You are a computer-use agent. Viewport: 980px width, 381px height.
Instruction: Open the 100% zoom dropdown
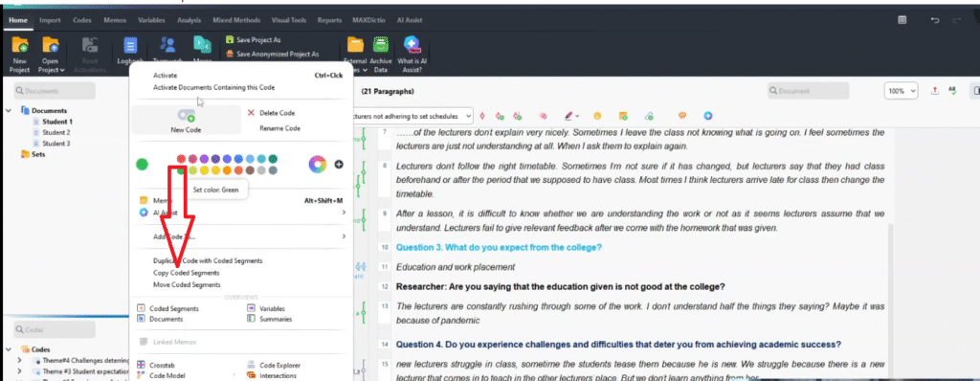(x=901, y=91)
